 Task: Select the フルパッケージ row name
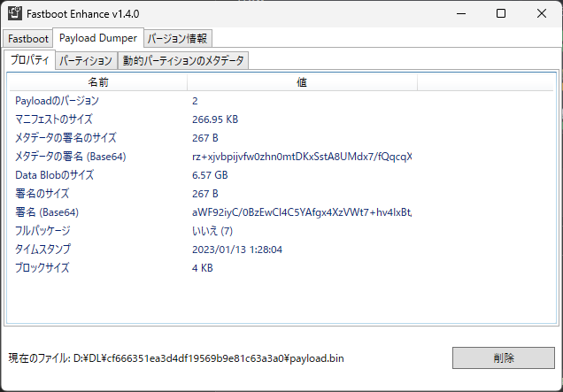pos(42,231)
